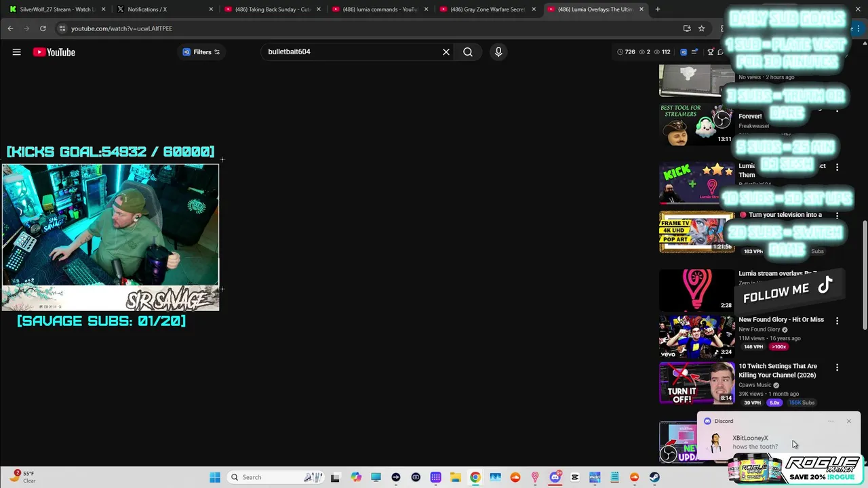Screen dimensions: 868x488
Task: Open Steam from the taskbar
Action: point(654,477)
